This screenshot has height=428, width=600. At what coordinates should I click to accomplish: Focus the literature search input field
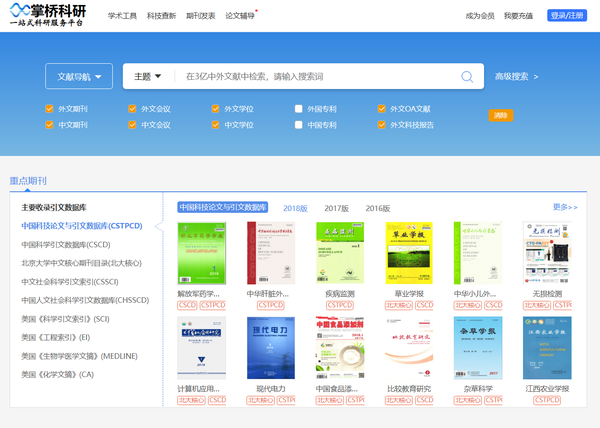[x=320, y=76]
